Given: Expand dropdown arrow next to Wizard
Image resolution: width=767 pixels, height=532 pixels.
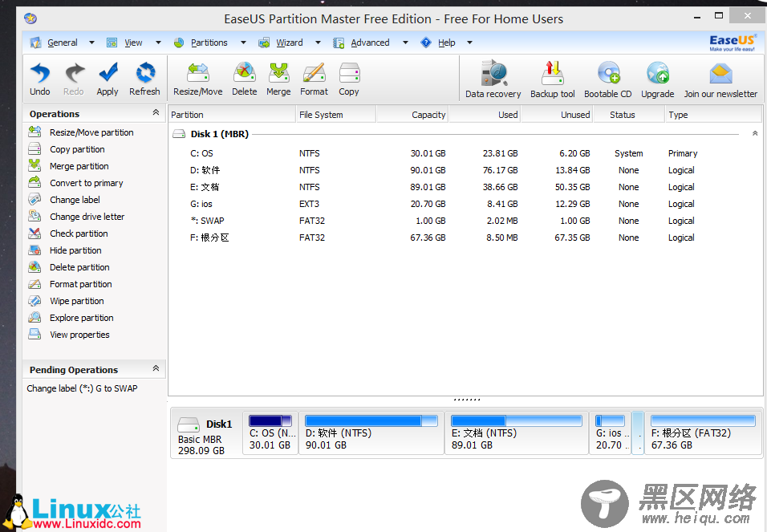Looking at the screenshot, I should click(318, 43).
